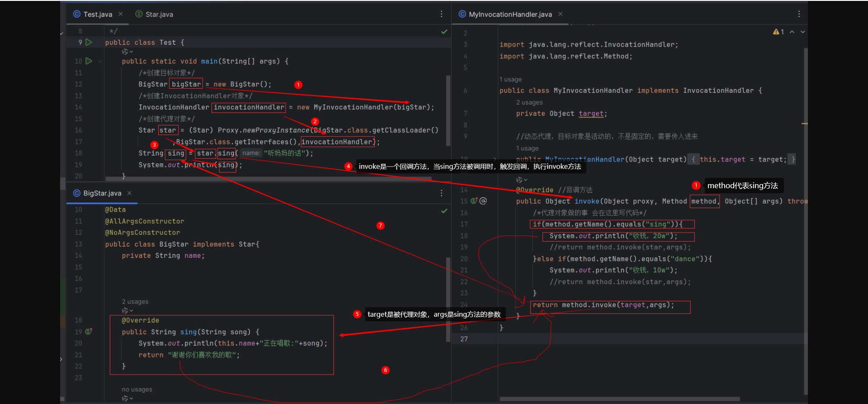
Task: Click the green inspection checkmark in Test.java
Action: [x=444, y=32]
